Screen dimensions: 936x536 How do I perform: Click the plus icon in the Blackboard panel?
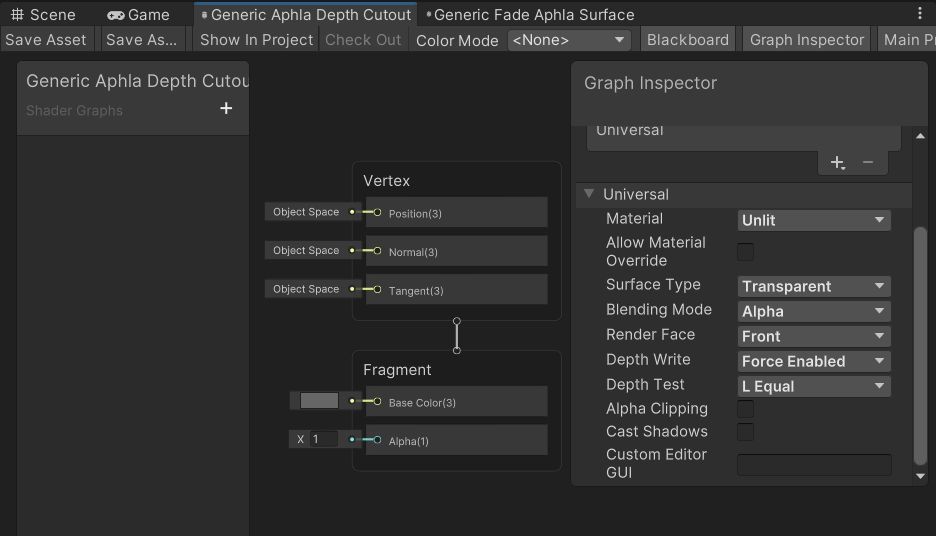(226, 109)
